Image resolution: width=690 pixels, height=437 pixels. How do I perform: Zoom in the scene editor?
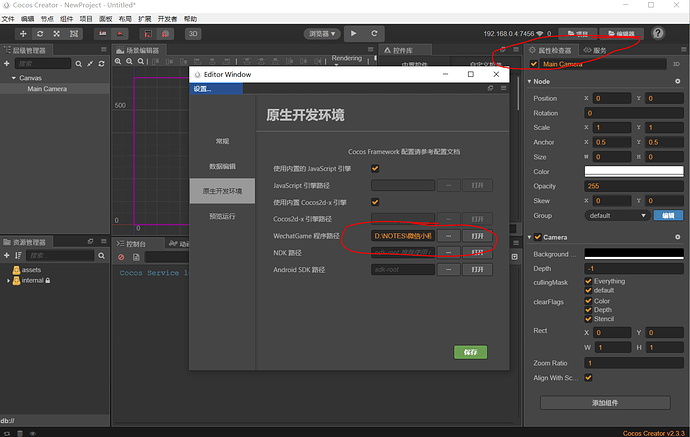pyautogui.click(x=118, y=62)
